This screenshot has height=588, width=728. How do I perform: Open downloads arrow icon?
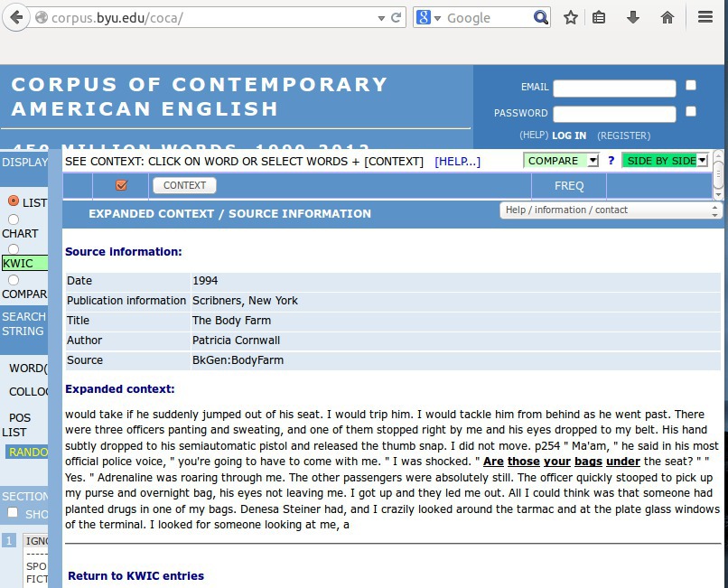point(633,18)
